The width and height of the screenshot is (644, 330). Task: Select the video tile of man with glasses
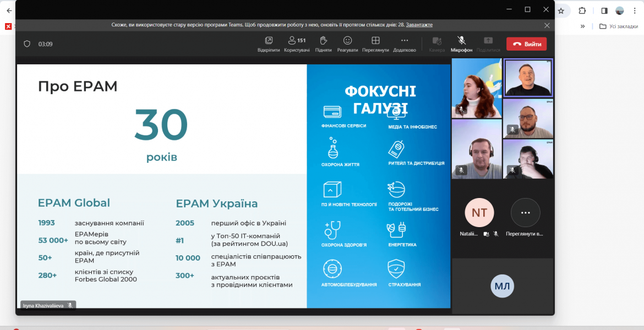(528, 118)
